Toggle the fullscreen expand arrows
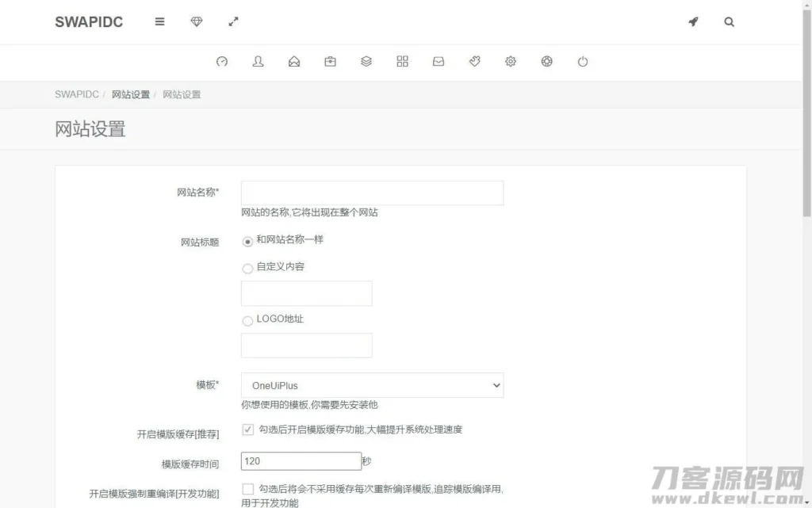Image resolution: width=812 pixels, height=508 pixels. (233, 21)
